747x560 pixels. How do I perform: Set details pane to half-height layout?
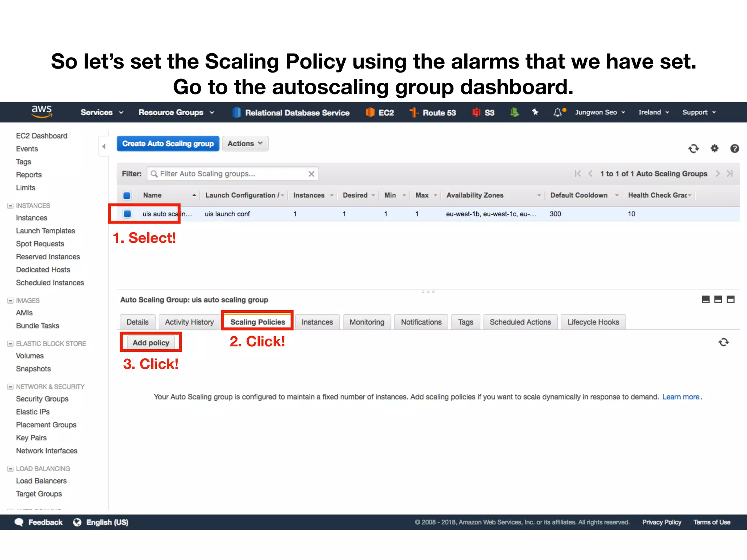click(718, 299)
